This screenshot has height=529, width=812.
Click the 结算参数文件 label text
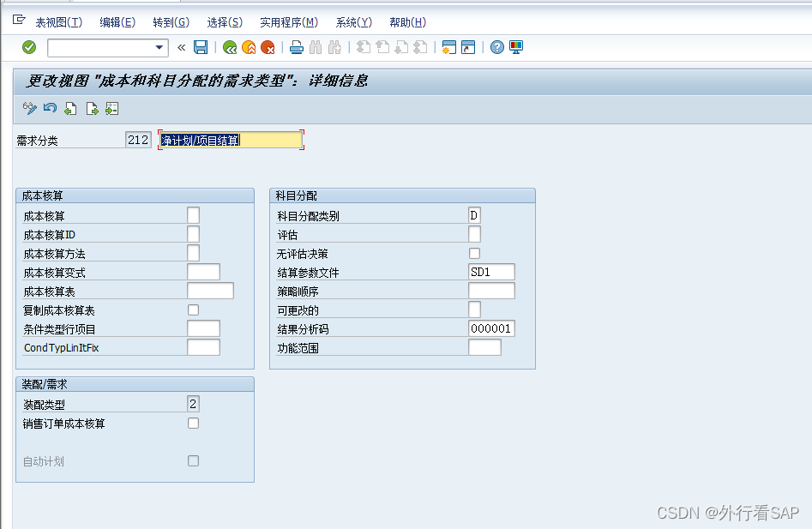308,273
